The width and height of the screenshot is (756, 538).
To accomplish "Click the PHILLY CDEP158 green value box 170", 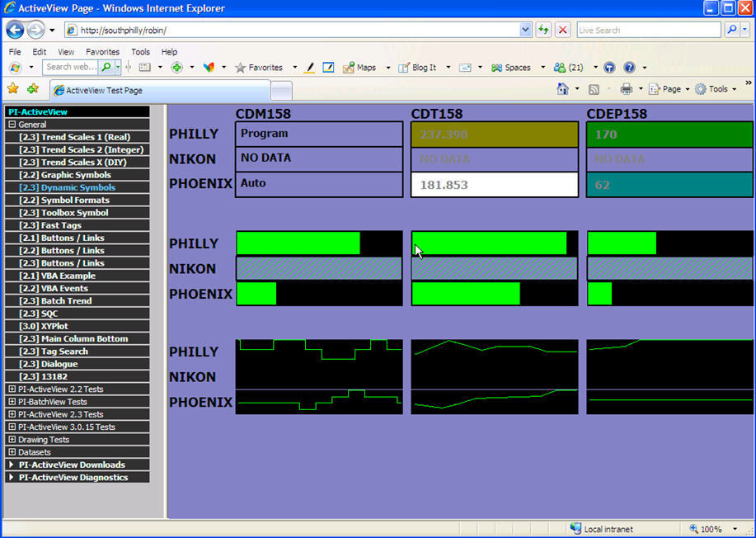I will [x=669, y=134].
